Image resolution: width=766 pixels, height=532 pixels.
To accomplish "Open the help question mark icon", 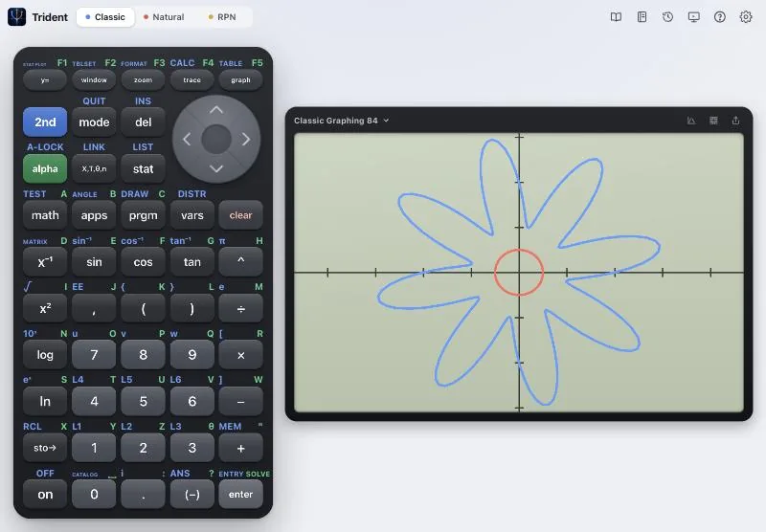I will (720, 17).
